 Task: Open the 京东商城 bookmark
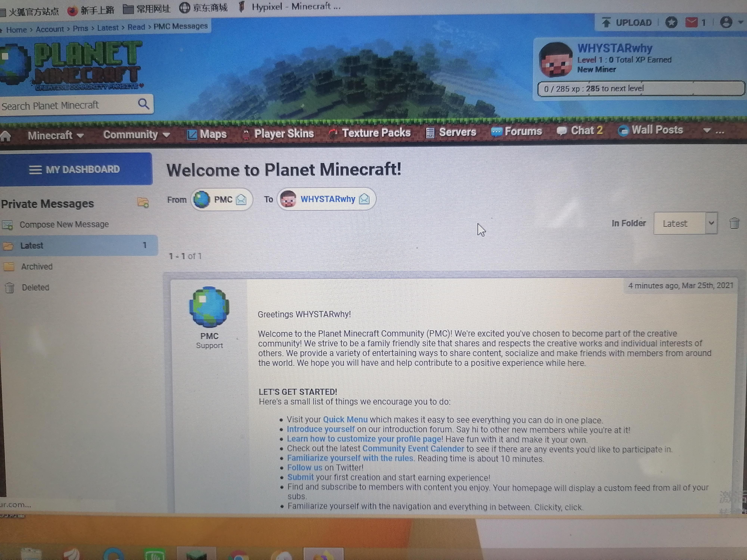point(203,7)
